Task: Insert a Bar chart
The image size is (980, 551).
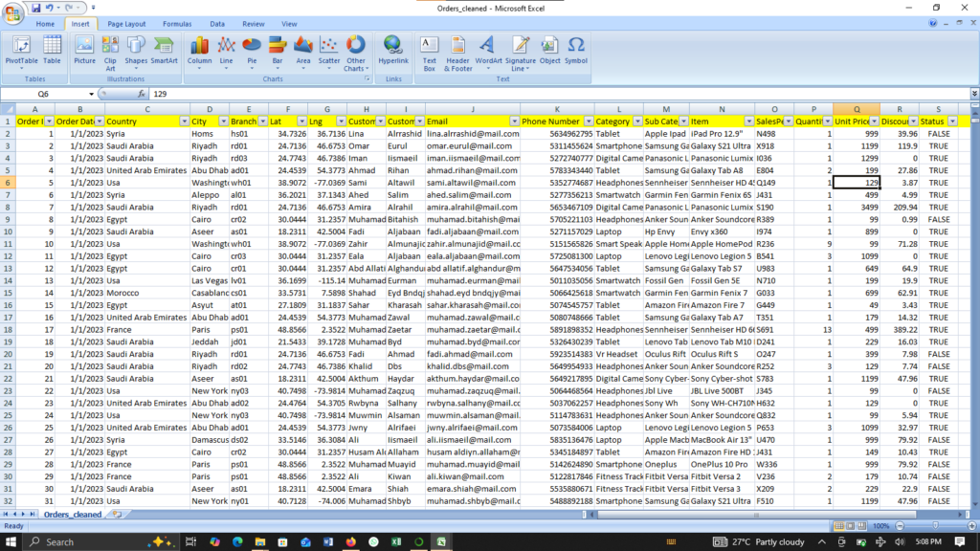Action: click(x=278, y=54)
